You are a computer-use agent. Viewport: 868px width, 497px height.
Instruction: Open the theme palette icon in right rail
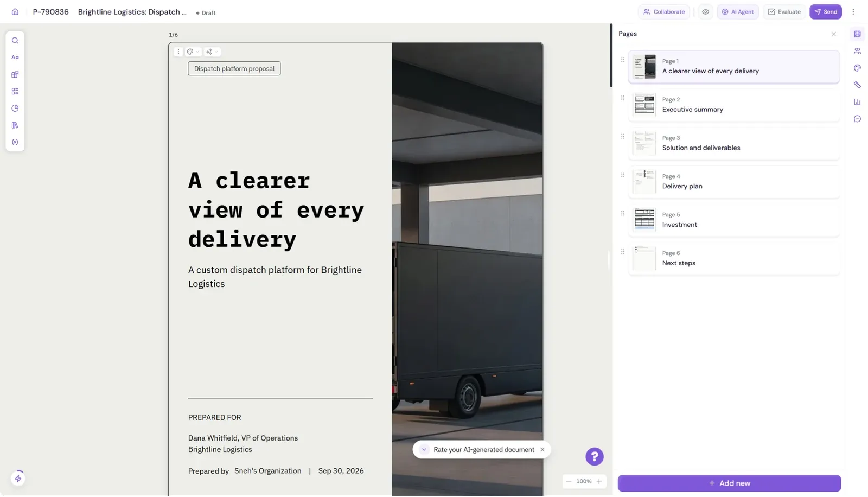click(x=857, y=68)
